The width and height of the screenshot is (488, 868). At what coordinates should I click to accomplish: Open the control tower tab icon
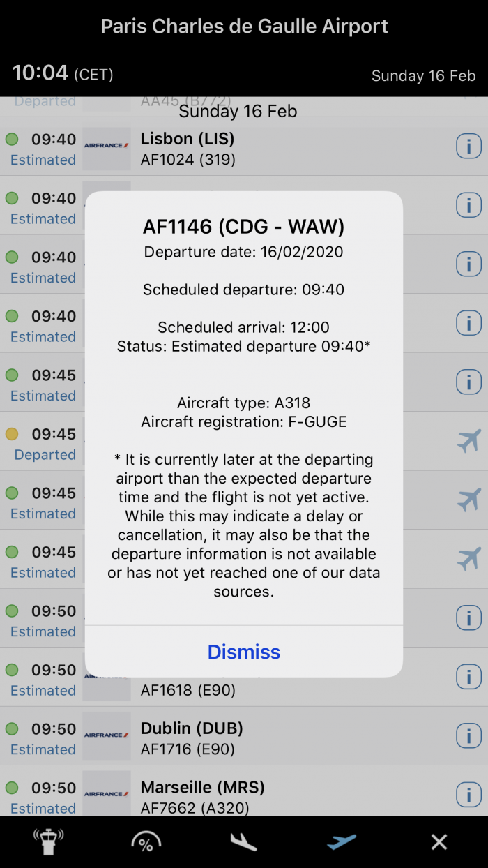click(x=48, y=842)
